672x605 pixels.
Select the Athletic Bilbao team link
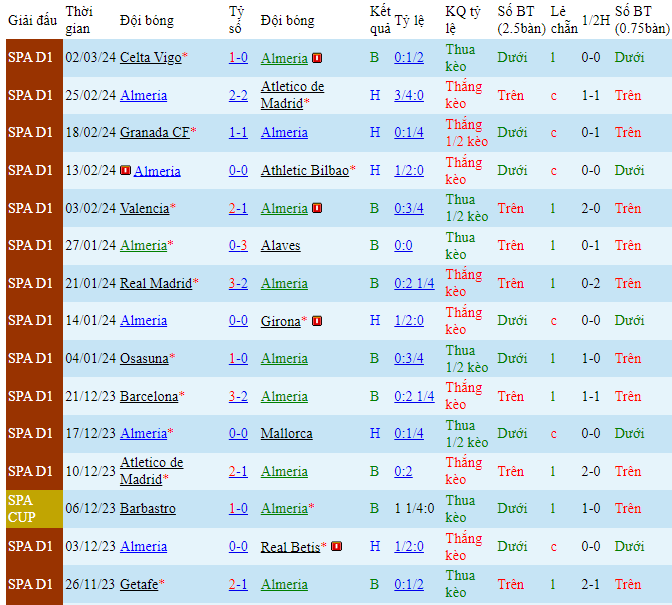(x=304, y=170)
